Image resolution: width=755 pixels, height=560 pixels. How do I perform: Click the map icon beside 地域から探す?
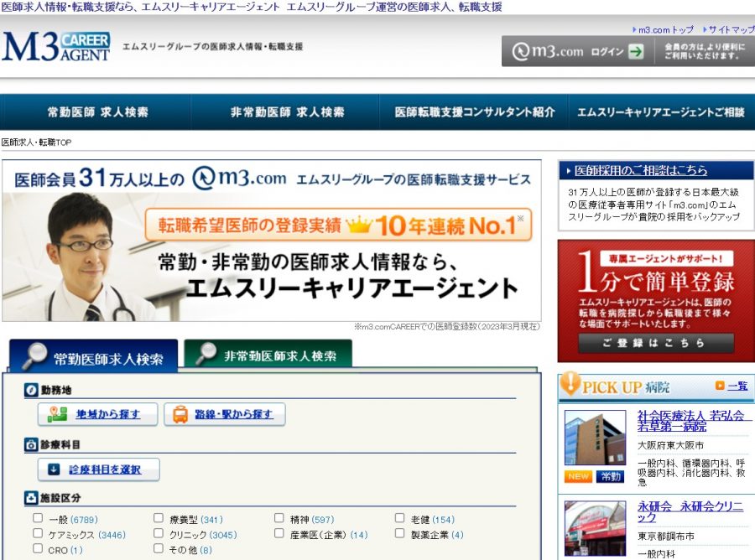[57, 414]
